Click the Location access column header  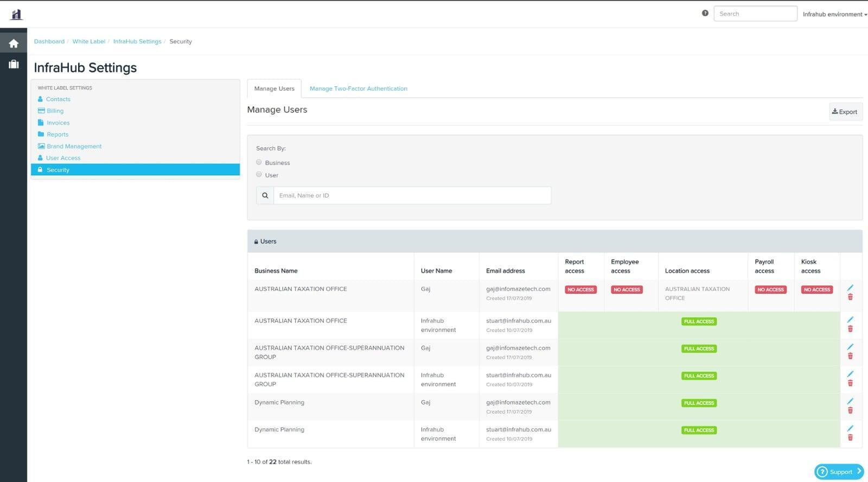687,271
